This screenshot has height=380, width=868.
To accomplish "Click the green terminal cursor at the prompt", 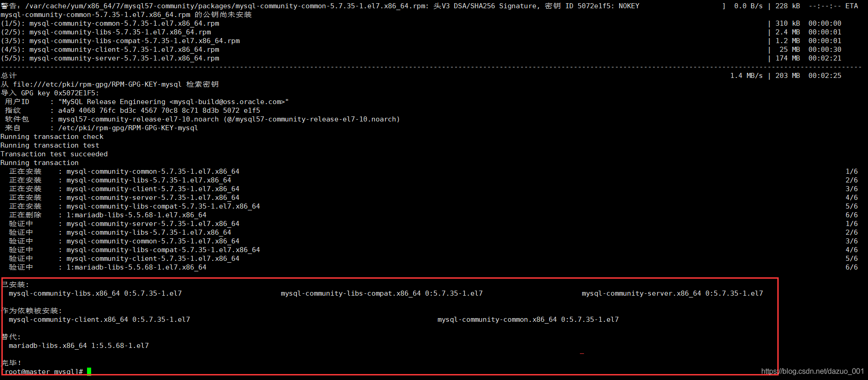I will (x=89, y=371).
